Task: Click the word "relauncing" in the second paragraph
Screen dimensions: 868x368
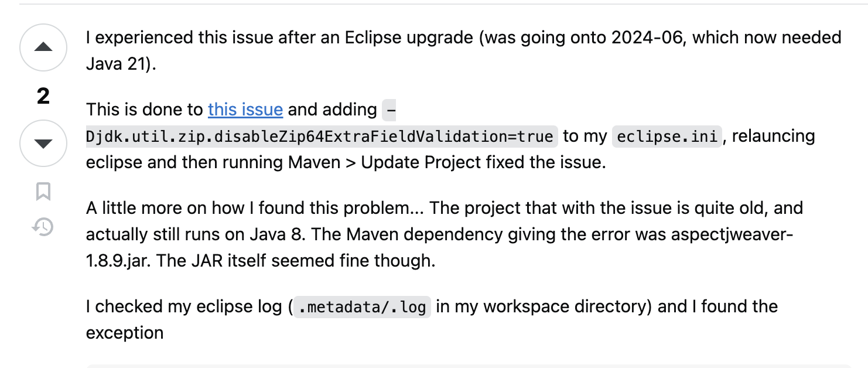Action: [x=774, y=137]
